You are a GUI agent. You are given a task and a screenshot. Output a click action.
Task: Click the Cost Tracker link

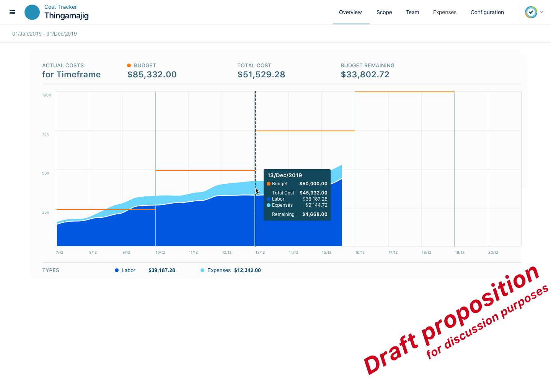pos(60,7)
